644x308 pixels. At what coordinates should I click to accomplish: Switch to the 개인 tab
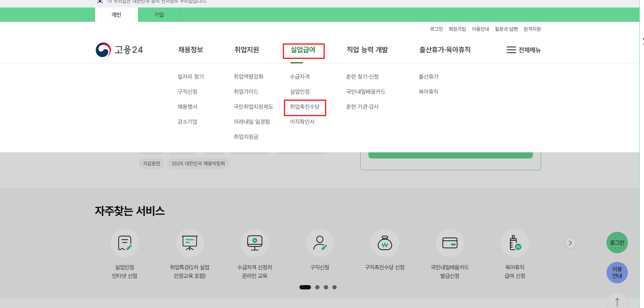[117, 15]
